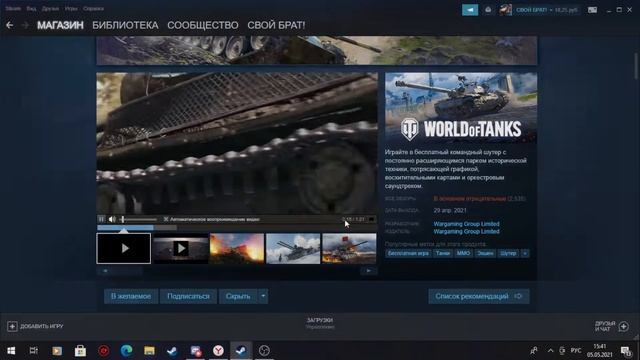Open Список рекомендаций

479,296
